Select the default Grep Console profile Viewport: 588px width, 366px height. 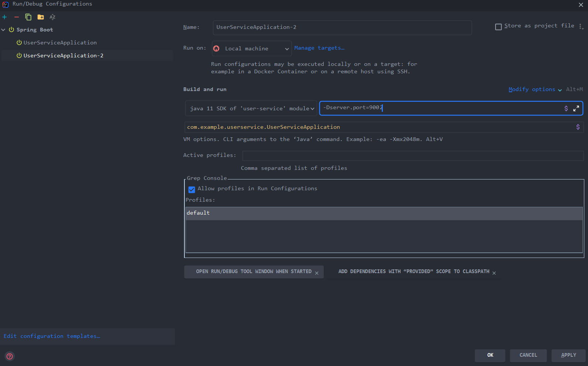click(384, 213)
